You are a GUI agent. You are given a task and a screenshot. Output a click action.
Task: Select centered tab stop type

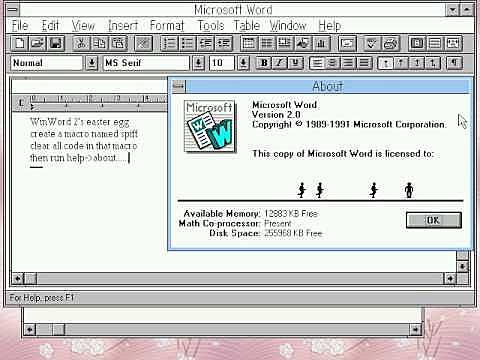tap(401, 63)
